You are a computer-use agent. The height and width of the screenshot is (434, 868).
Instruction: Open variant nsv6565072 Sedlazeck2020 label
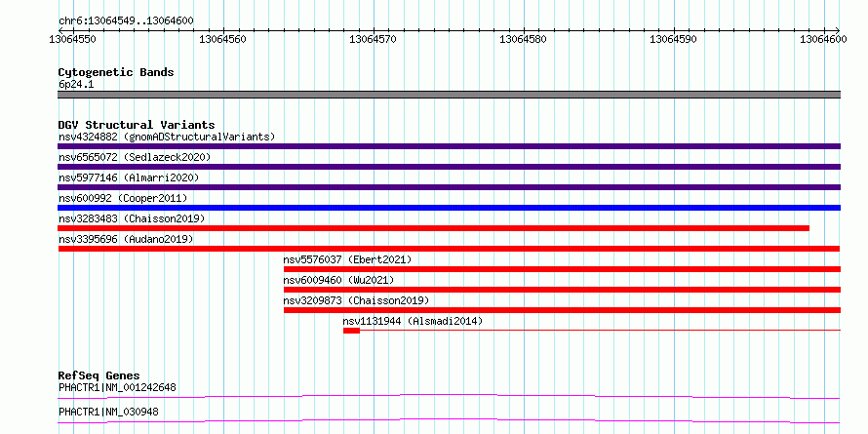135,157
